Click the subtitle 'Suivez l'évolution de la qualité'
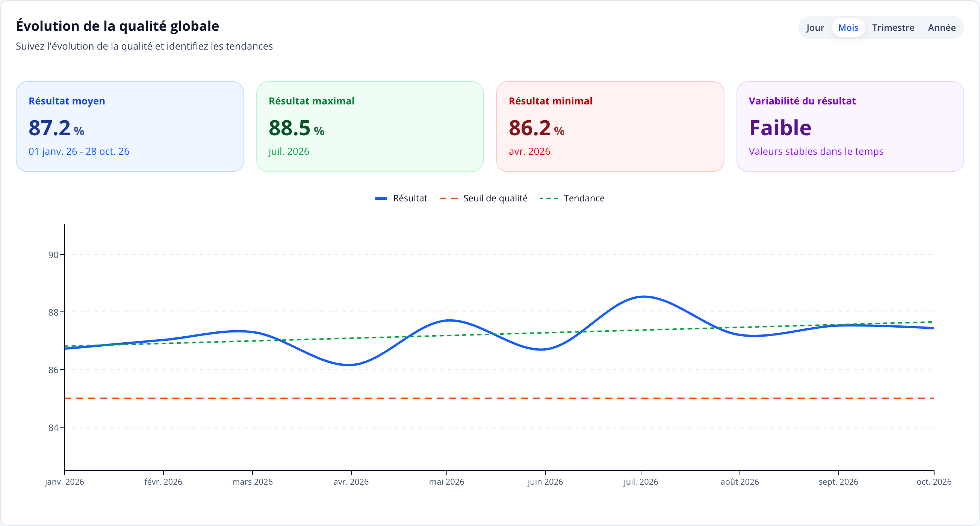Screen dimensions: 980x526 click(x=144, y=46)
